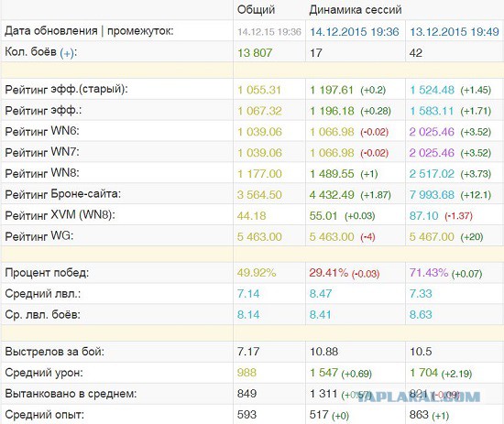Screen dimensions: 504x424
Task: Click the greyed 14.12.15 19:36 update date
Action: tap(269, 32)
